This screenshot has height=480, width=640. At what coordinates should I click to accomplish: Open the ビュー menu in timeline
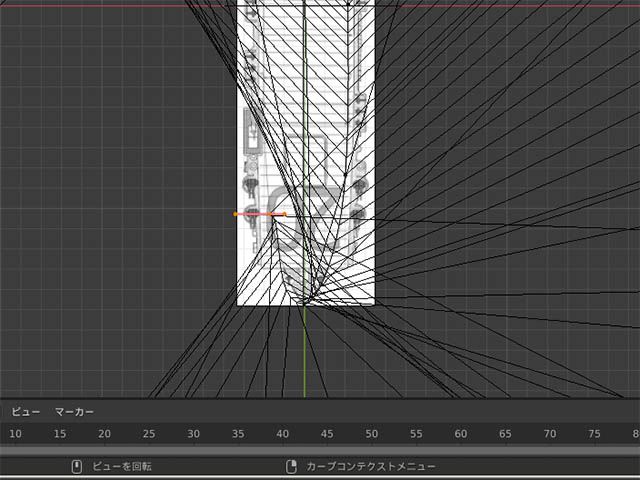click(x=26, y=412)
